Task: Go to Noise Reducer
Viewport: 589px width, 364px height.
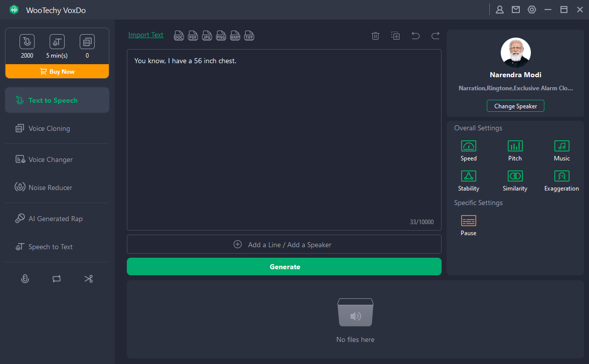Action: pos(50,188)
